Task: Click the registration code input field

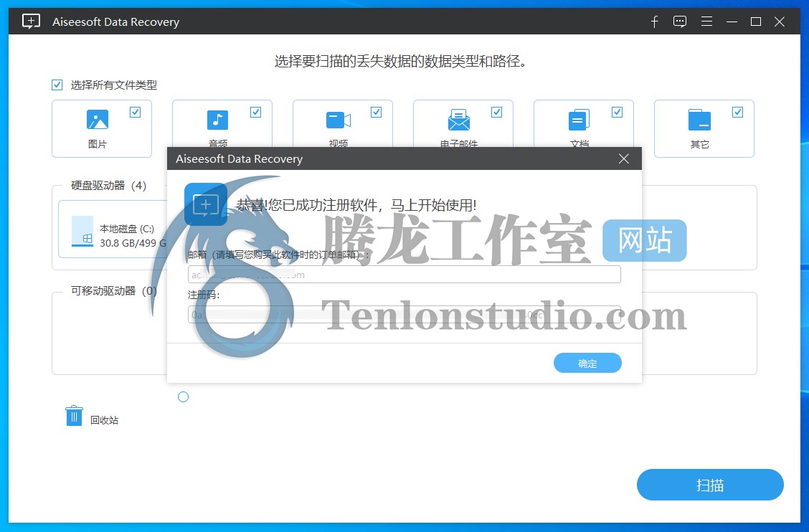Action: click(404, 314)
